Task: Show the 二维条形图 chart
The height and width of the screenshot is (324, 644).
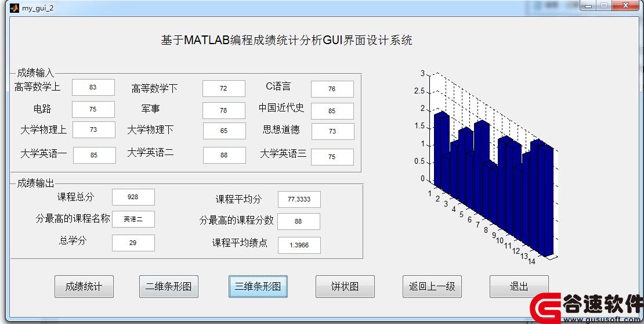Action: [168, 287]
